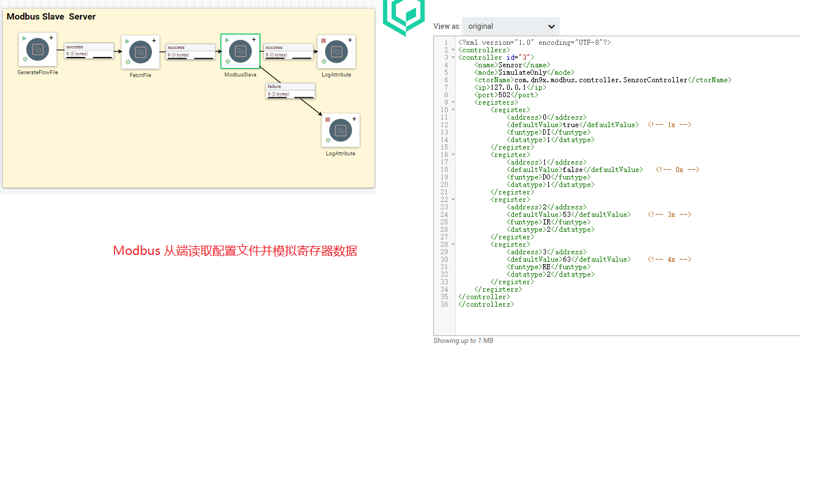Click the FetchFile processor icon
Image resolution: width=820 pixels, height=504 pixels.
click(140, 52)
